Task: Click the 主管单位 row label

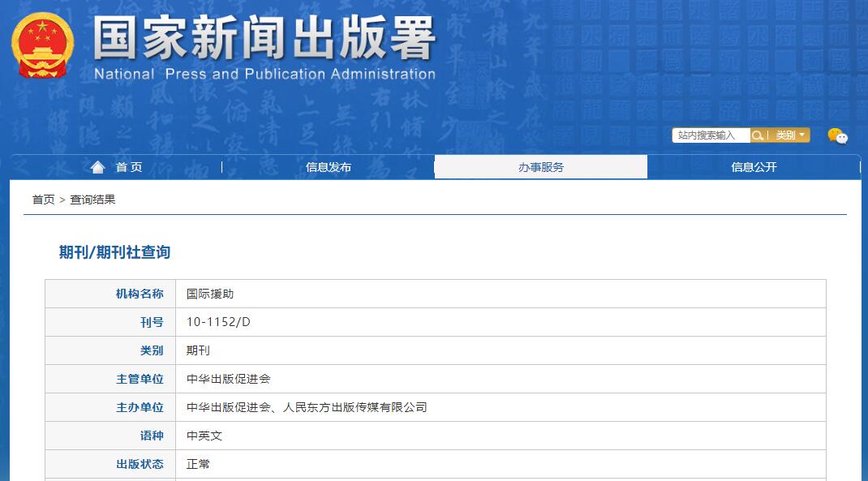Action: point(140,379)
